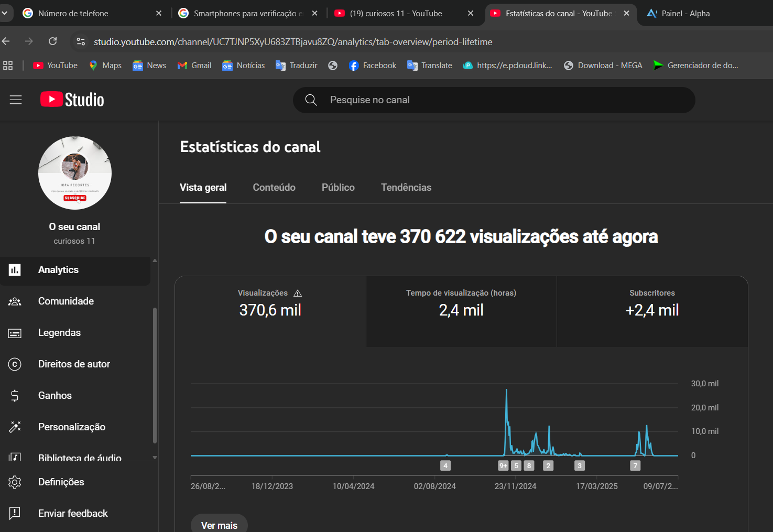Click the sidebar scroll down arrow
The image size is (773, 532).
pyautogui.click(x=155, y=458)
